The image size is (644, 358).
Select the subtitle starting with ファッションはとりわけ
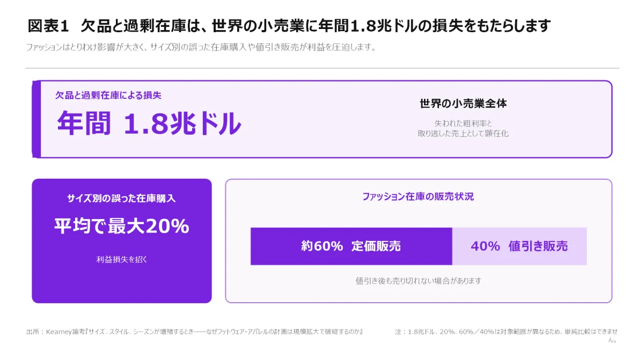tap(201, 47)
